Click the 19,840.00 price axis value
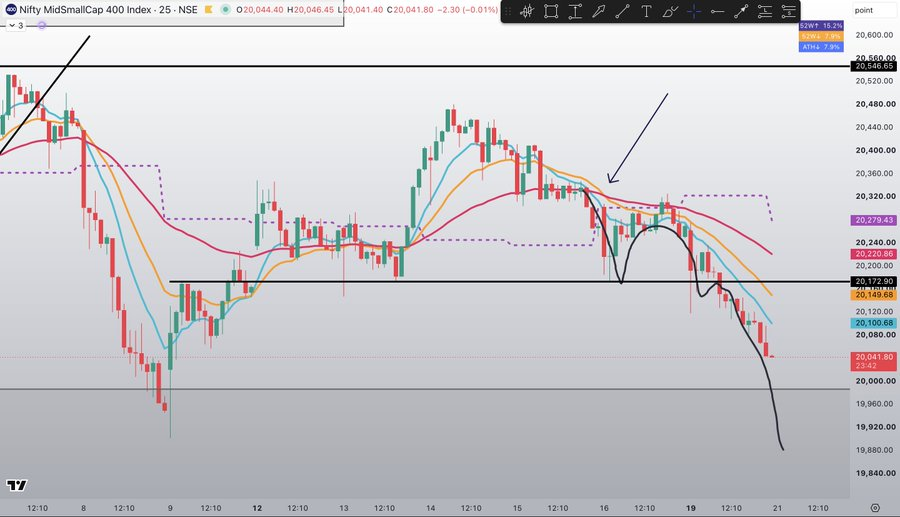Image resolution: width=900 pixels, height=517 pixels. tap(875, 473)
